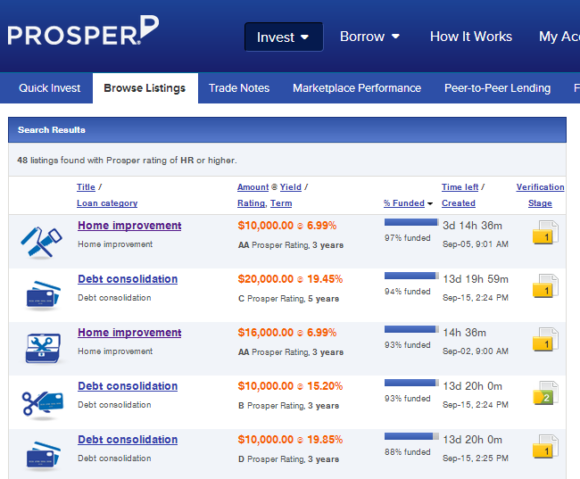
Task: Sort listings by Rating
Action: [x=251, y=203]
